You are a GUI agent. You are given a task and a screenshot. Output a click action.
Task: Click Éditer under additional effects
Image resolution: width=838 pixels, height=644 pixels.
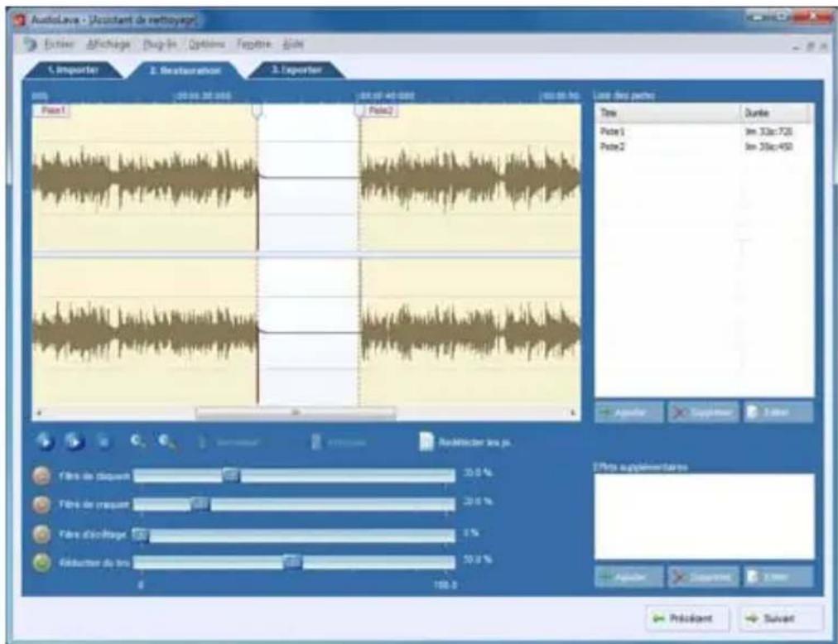pyautogui.click(x=778, y=577)
